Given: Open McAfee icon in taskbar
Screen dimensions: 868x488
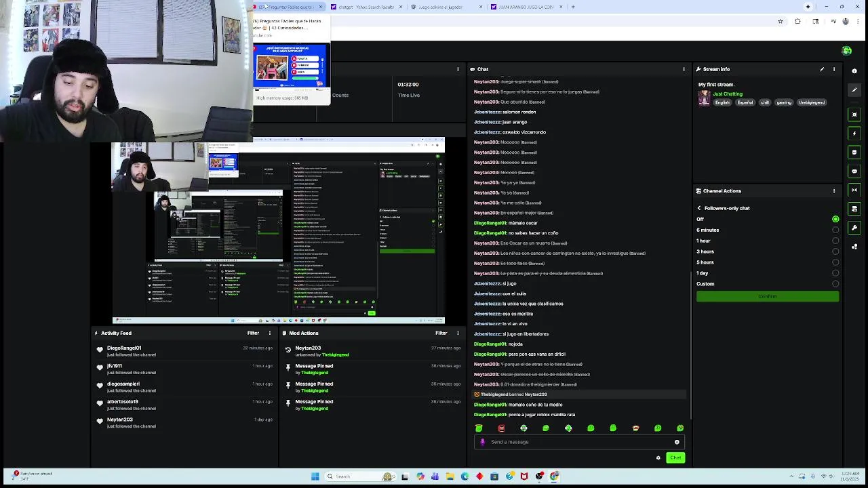Looking at the screenshot, I should click(x=524, y=476).
